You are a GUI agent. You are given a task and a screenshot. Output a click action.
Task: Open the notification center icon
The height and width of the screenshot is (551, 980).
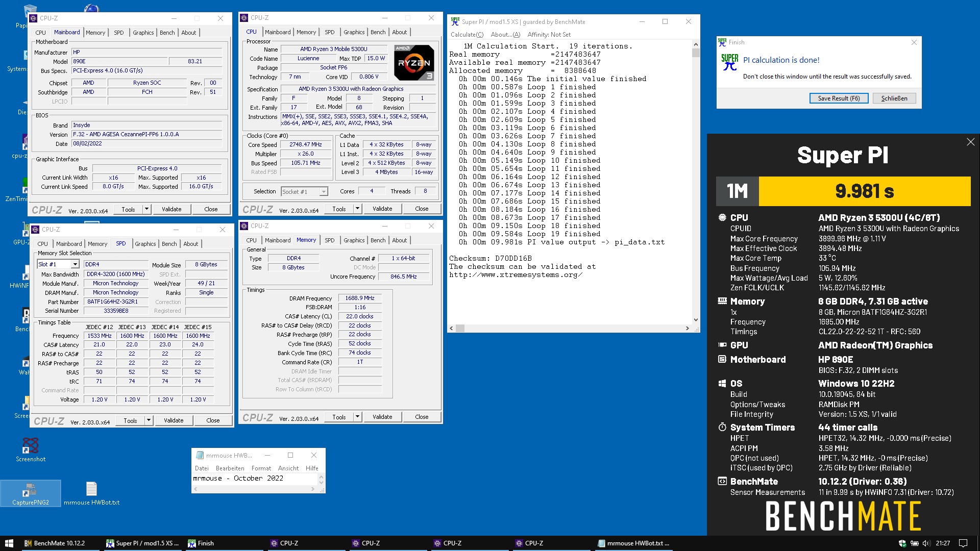click(963, 543)
